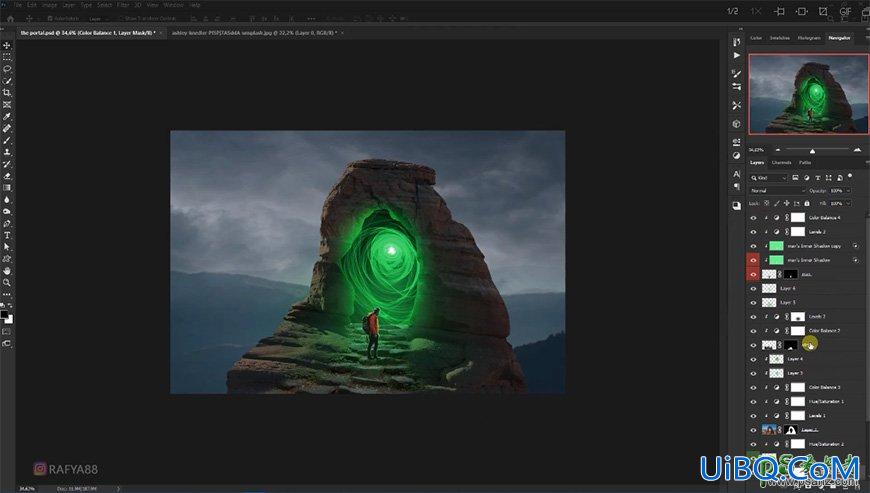Open the status bar document info arrow

pos(118,489)
